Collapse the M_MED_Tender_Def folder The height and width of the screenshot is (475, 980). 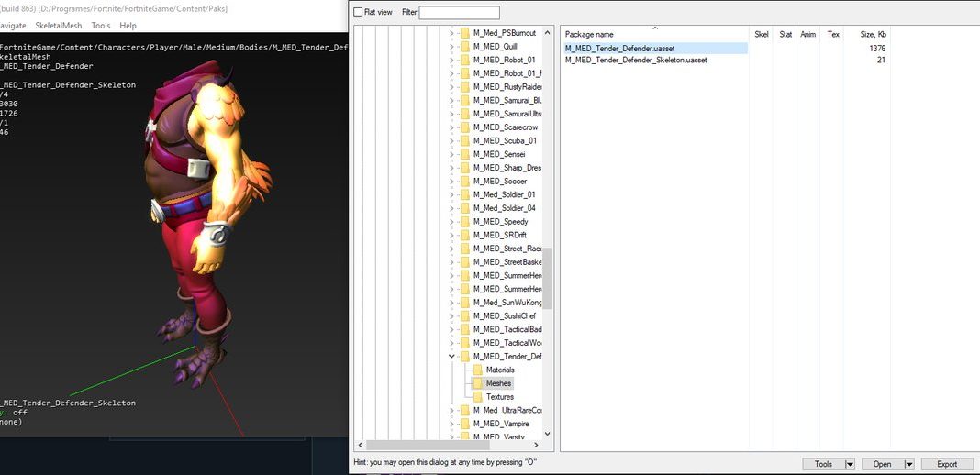coord(451,357)
